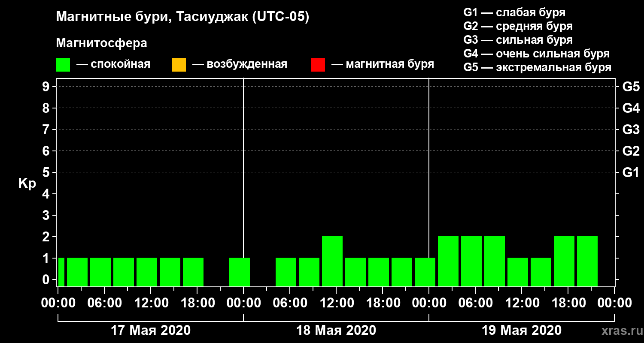Image resolution: width=644 pixels, height=343 pixels.
Task: Select the chart title 'Магнитные бури, Тасиуджак (UTC-05)'
Action: coord(182,18)
